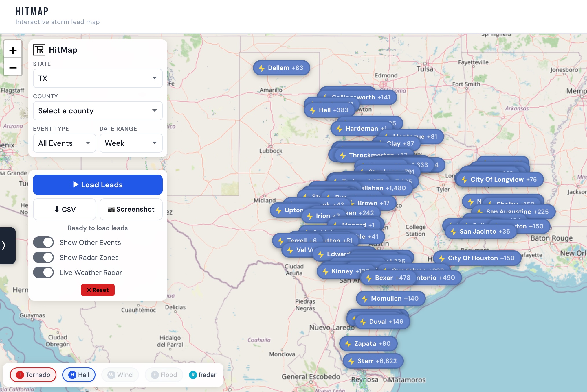This screenshot has width=587, height=392.
Task: Select the City Of Longview +75 marker
Action: (499, 180)
